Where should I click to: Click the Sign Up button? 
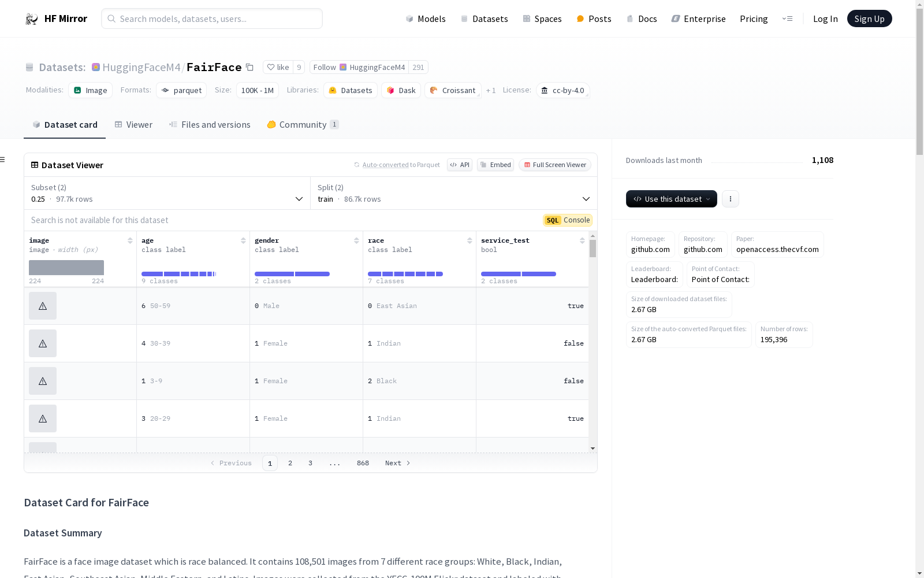[x=870, y=18]
